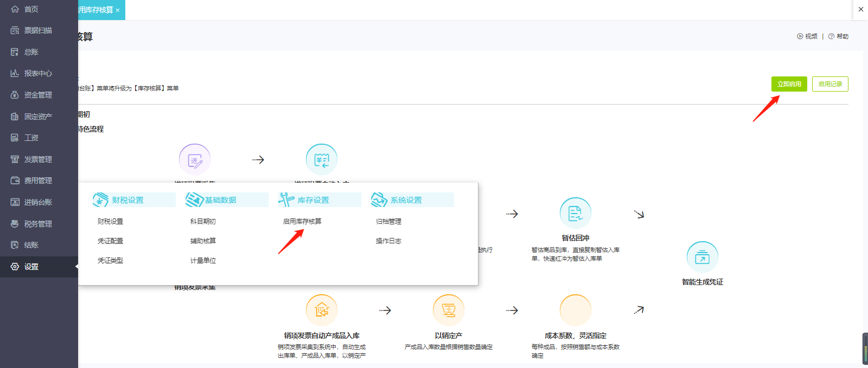Select 启用库存核算 submenu item
The height and width of the screenshot is (368, 868).
coord(302,222)
